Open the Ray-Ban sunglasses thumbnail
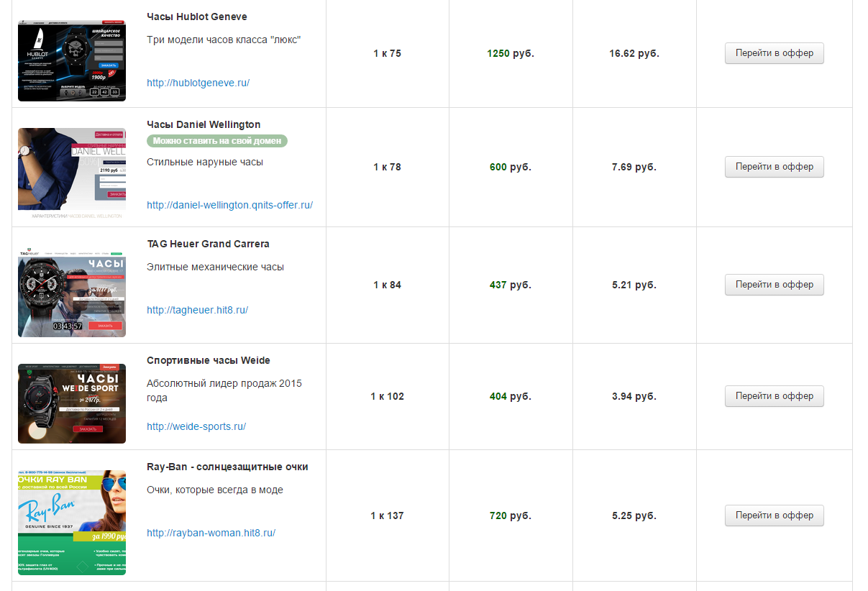The width and height of the screenshot is (868, 591). click(x=72, y=523)
